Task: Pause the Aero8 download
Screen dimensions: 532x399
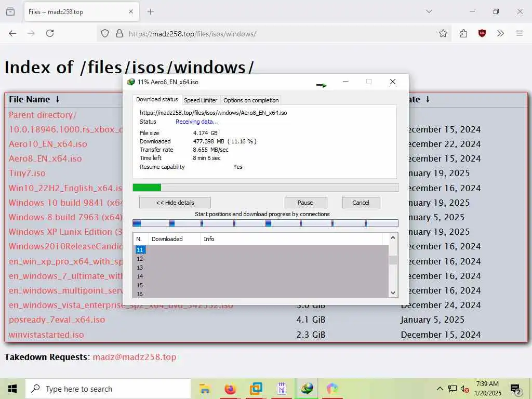Action: [305, 203]
